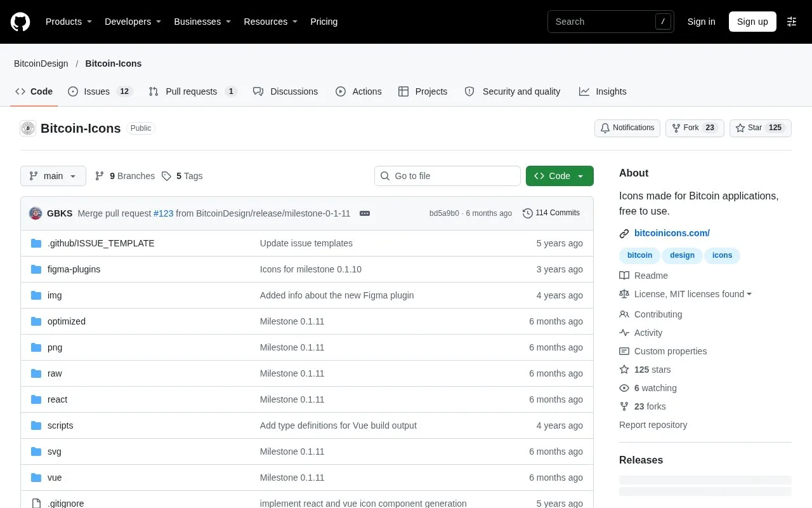Viewport: 812px width, 508px height.
Task: Expand commit message details via the ellipsis icon
Action: pyautogui.click(x=365, y=213)
